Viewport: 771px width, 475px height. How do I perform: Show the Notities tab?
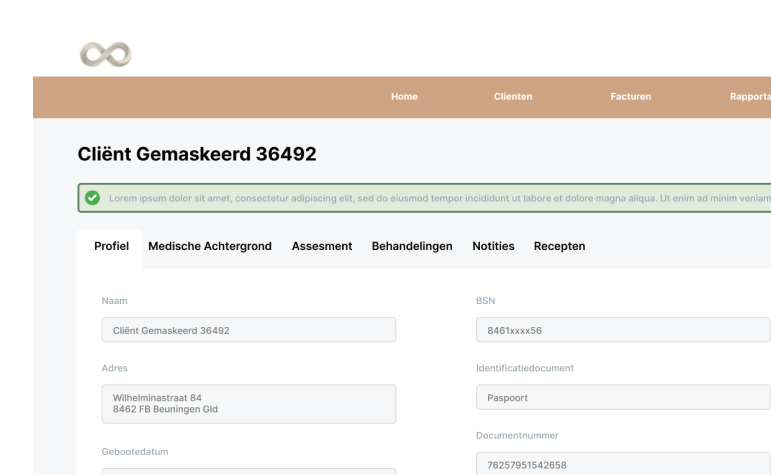point(493,246)
